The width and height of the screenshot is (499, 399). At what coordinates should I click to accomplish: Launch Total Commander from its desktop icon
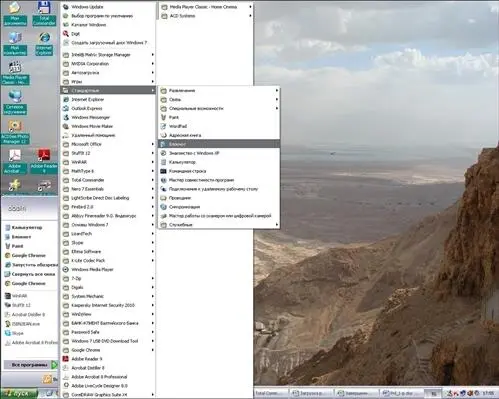(x=44, y=14)
